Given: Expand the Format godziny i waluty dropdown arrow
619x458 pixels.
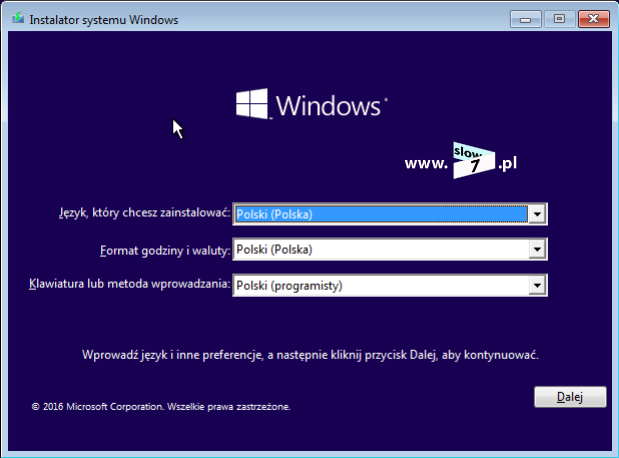Looking at the screenshot, I should pos(537,249).
